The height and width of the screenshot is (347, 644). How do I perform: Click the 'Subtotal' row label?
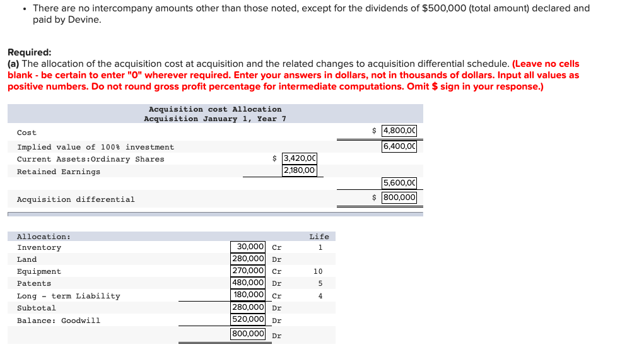37,308
